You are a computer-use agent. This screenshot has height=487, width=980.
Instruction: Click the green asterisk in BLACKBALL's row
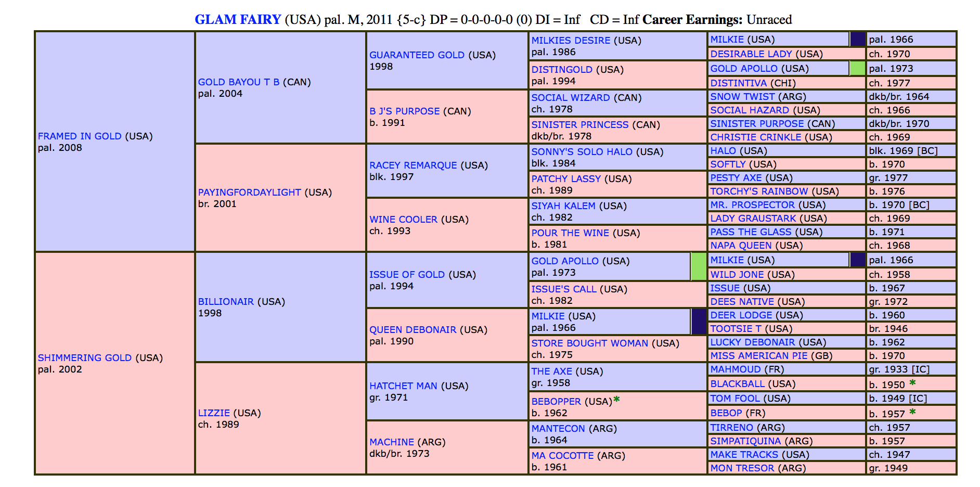(x=912, y=383)
